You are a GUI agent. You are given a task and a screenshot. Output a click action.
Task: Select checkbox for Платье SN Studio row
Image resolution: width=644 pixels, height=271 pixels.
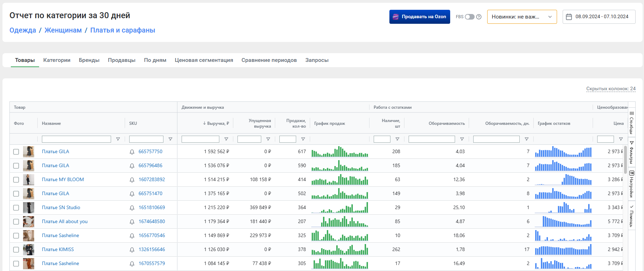[x=16, y=208]
